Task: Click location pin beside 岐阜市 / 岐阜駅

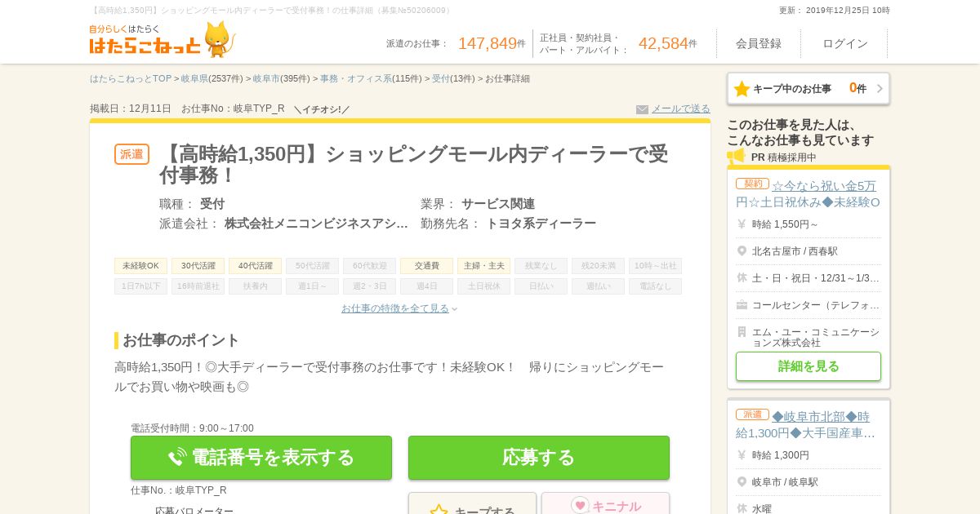Action: pos(742,482)
